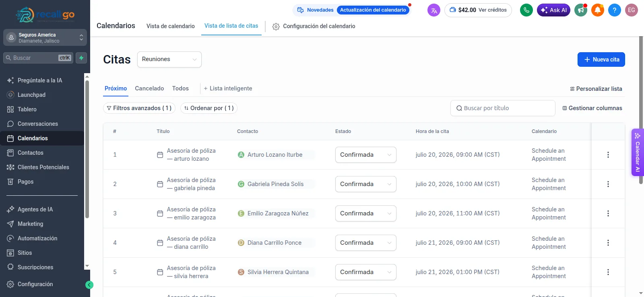Click contact avatar for Arturo Lozano Iturbe

[241, 155]
